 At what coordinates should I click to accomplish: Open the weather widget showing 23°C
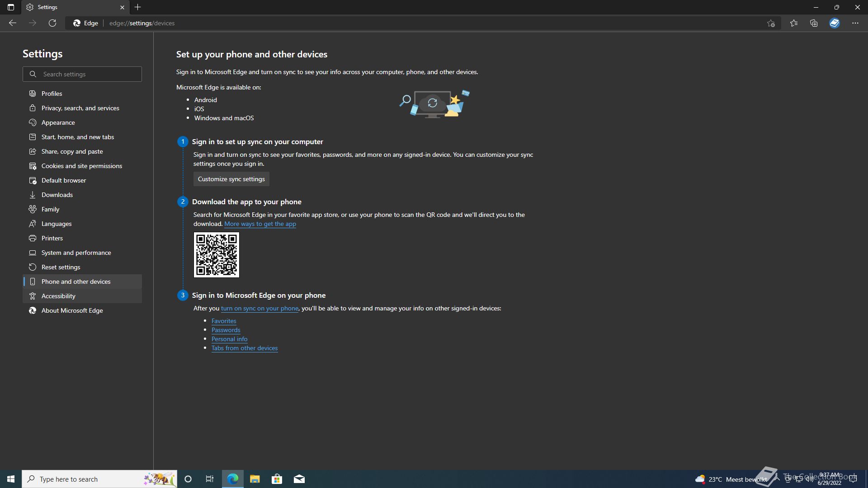(x=731, y=479)
